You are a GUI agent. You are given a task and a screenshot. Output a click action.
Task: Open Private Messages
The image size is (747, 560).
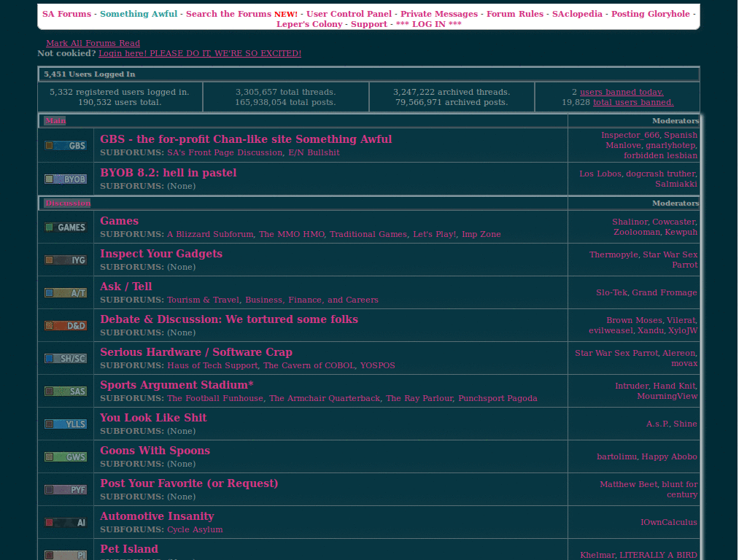pyautogui.click(x=438, y=14)
